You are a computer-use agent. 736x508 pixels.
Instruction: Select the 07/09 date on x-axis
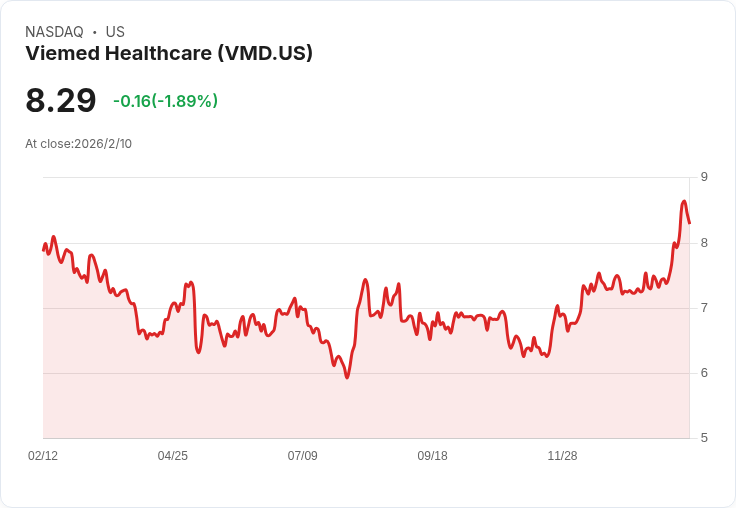(303, 455)
